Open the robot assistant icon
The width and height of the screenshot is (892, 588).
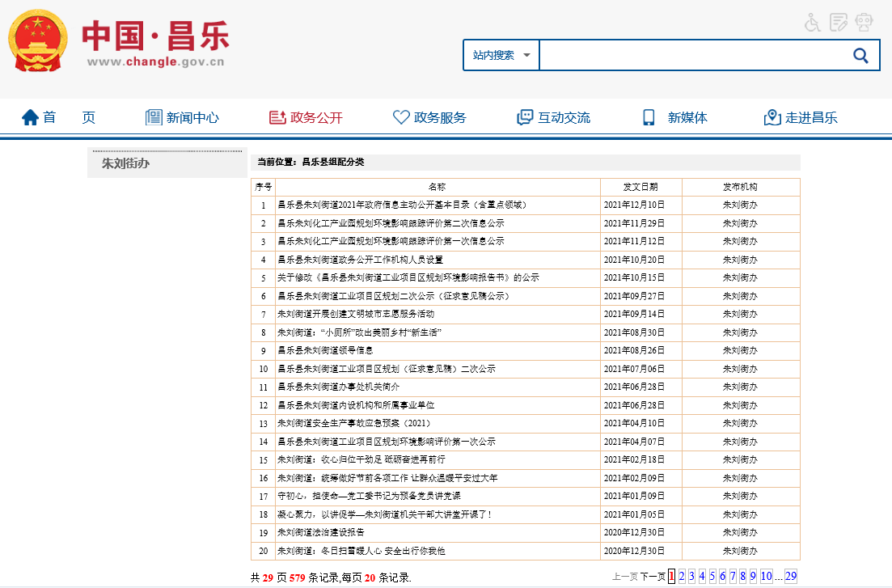point(865,23)
